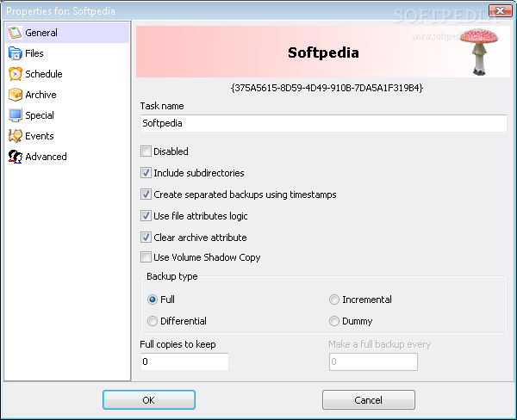This screenshot has height=420, width=517.
Task: Open the General settings page
Action: (67, 33)
